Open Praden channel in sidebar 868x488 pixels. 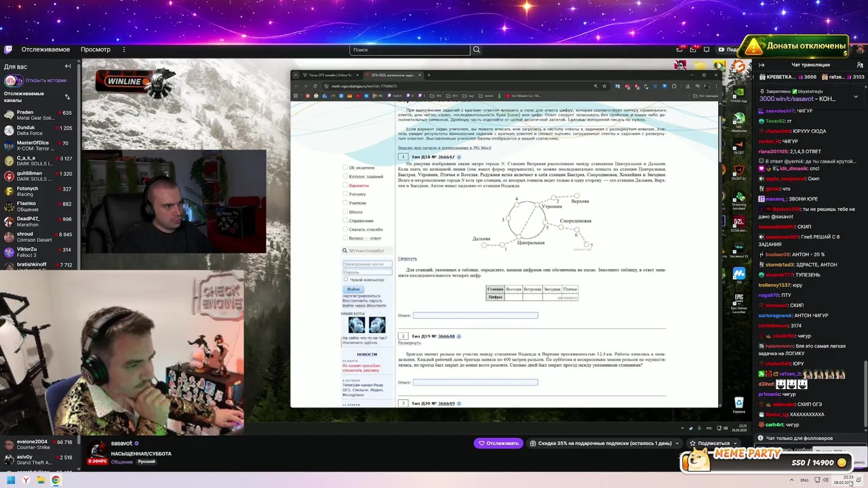(39, 115)
